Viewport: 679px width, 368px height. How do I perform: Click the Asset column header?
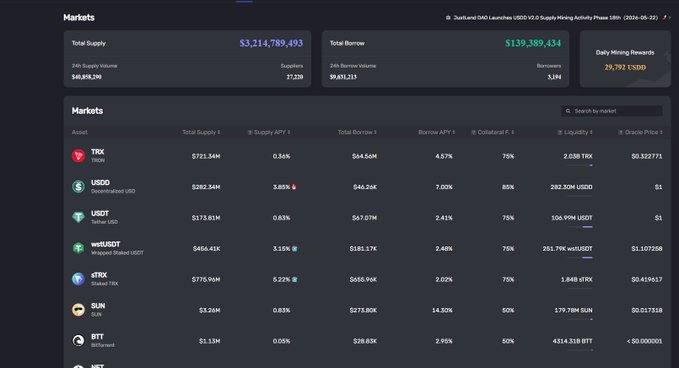[x=79, y=132]
